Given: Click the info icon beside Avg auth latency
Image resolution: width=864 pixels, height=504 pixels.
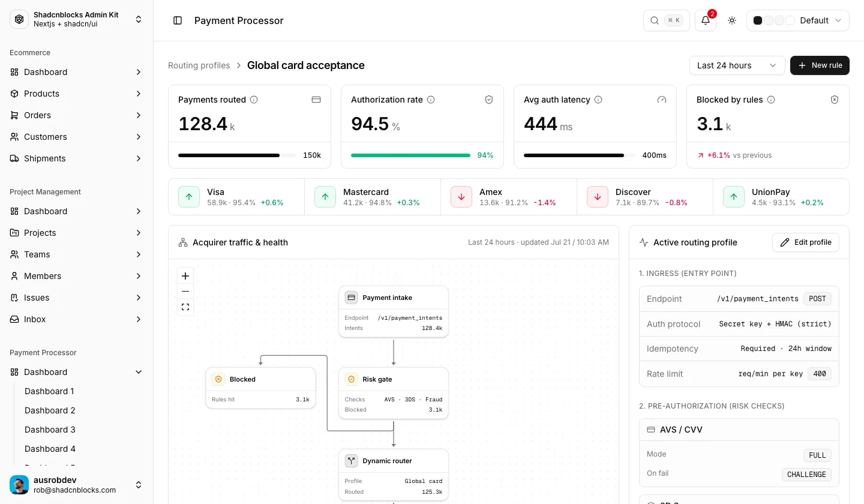Looking at the screenshot, I should 598,100.
